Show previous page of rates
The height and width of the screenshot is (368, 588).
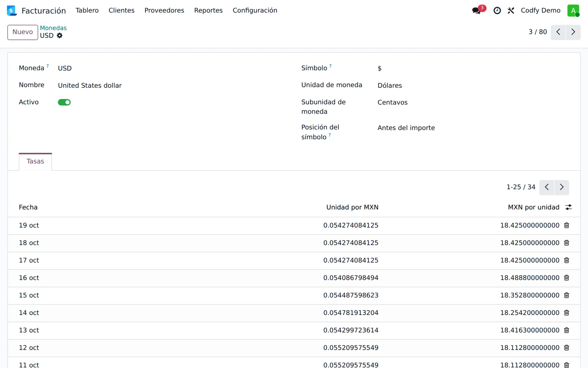point(547,187)
